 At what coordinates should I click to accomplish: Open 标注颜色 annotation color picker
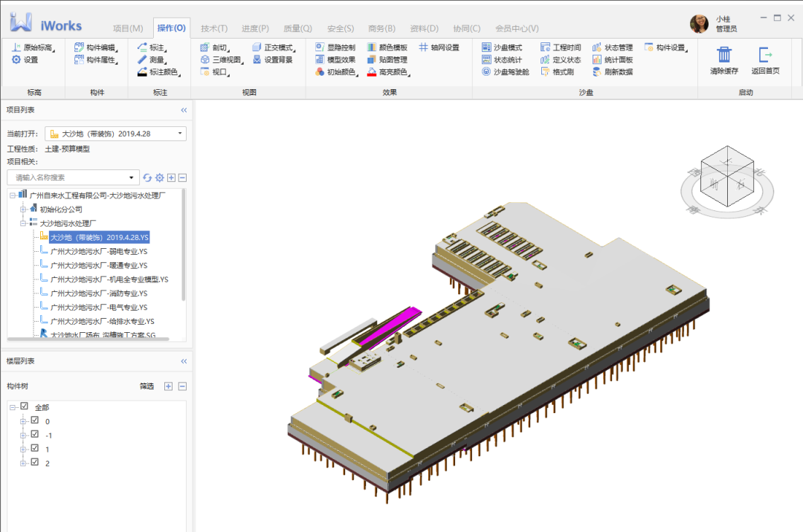(159, 72)
